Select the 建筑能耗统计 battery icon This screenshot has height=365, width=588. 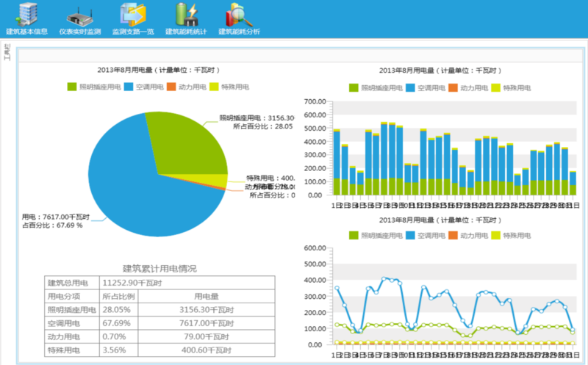185,14
